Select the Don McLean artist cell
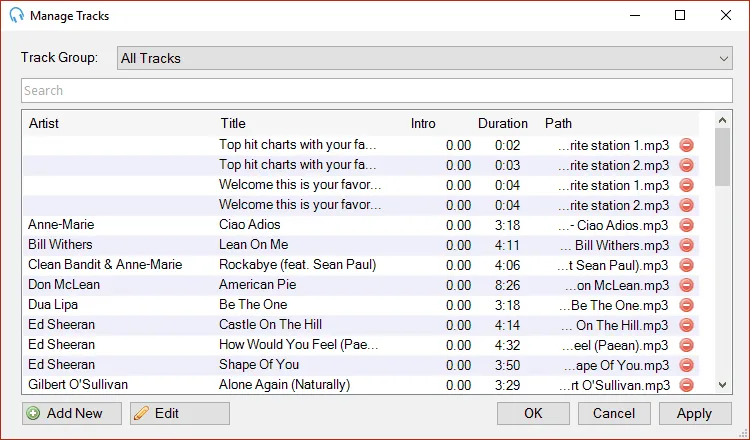 (64, 285)
